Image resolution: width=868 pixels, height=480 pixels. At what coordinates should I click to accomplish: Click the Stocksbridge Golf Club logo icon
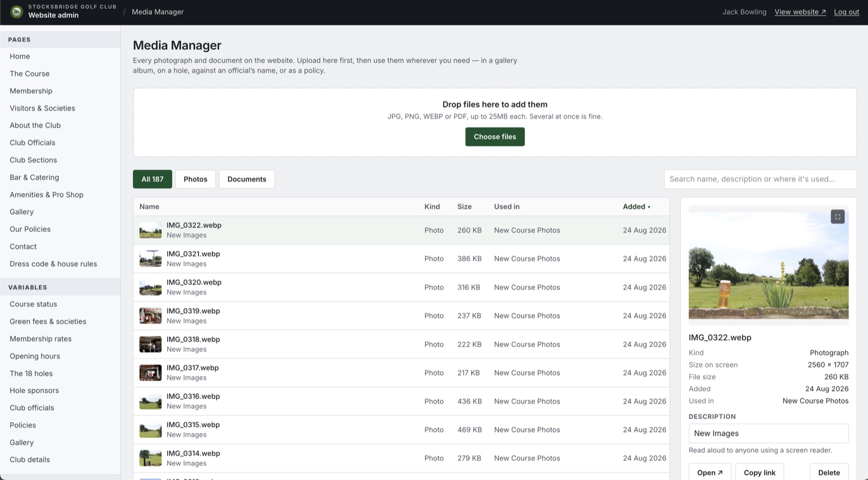coord(17,11)
